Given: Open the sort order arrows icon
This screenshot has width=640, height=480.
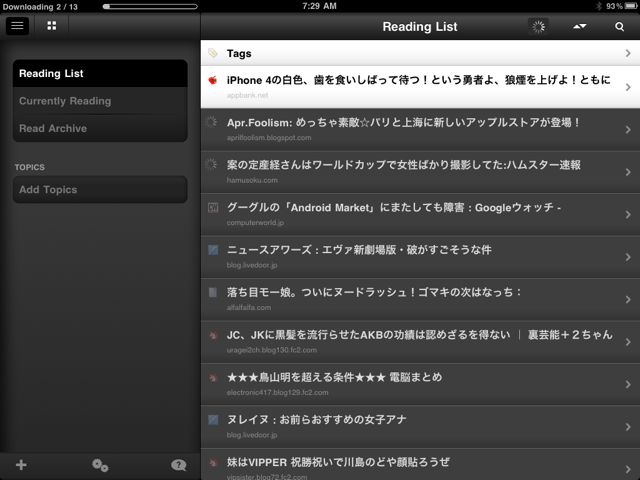Looking at the screenshot, I should tap(580, 27).
